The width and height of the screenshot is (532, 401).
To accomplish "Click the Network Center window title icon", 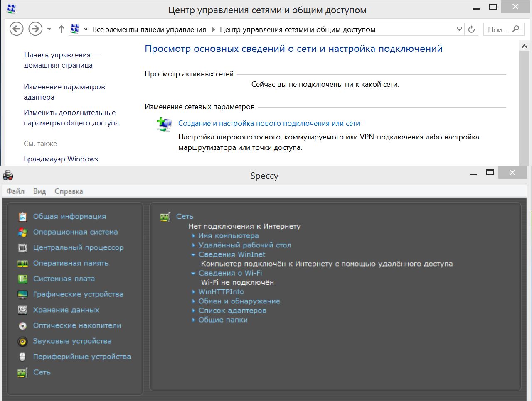I will 11,8.
